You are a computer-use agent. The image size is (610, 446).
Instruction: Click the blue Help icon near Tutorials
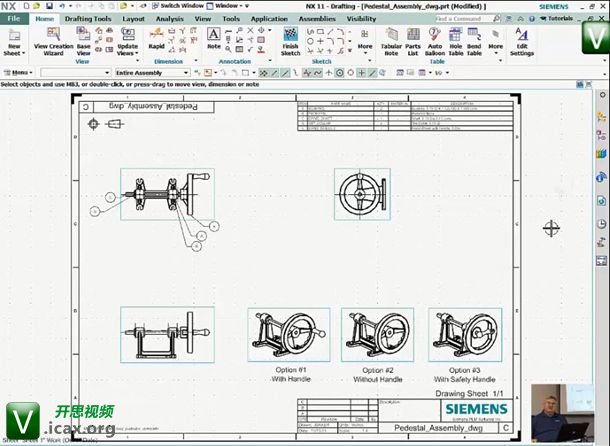(x=532, y=18)
